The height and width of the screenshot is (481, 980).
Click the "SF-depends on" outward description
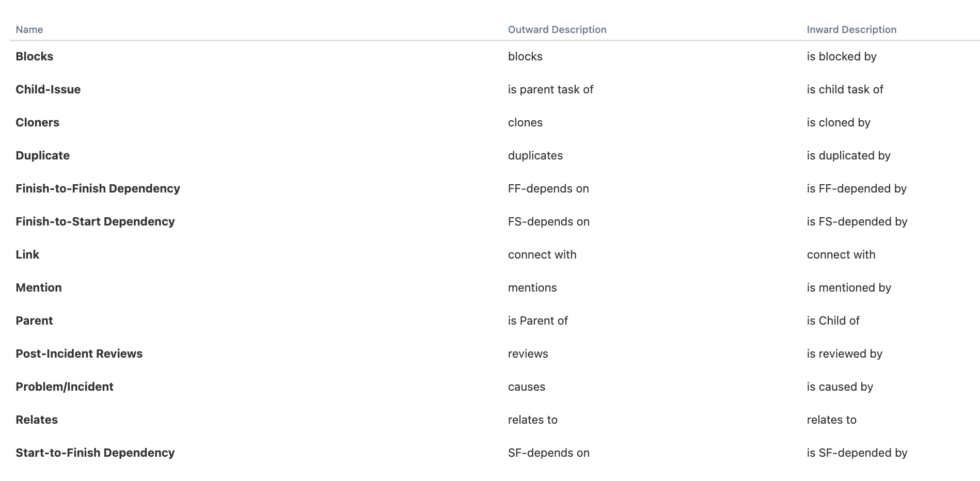click(x=548, y=453)
